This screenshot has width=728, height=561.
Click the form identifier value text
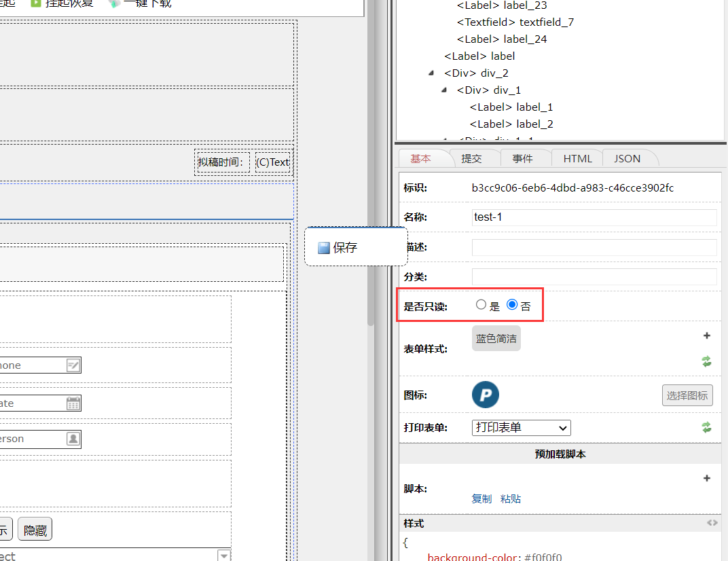(572, 188)
